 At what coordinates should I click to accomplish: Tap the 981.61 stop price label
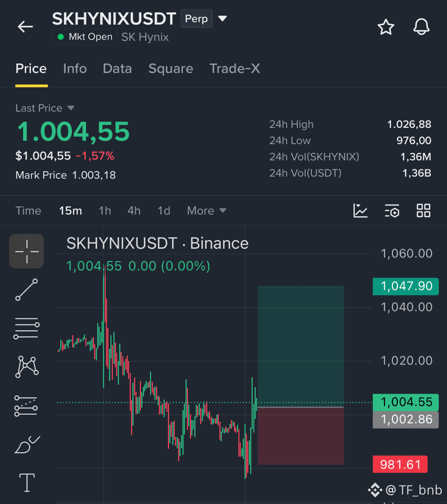(x=400, y=465)
